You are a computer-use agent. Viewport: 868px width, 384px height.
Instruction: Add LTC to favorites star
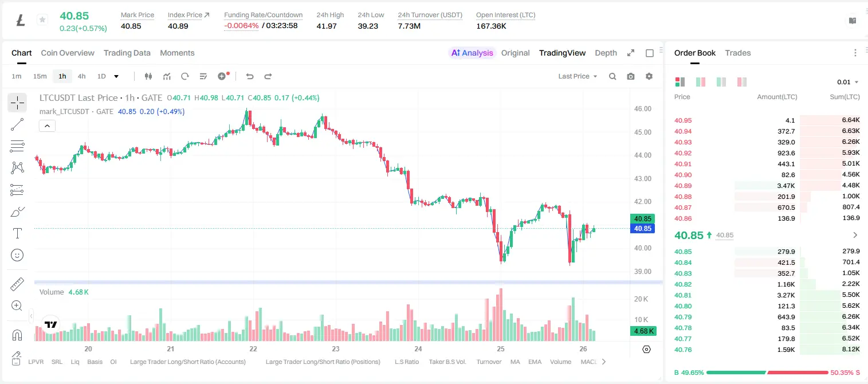point(42,20)
